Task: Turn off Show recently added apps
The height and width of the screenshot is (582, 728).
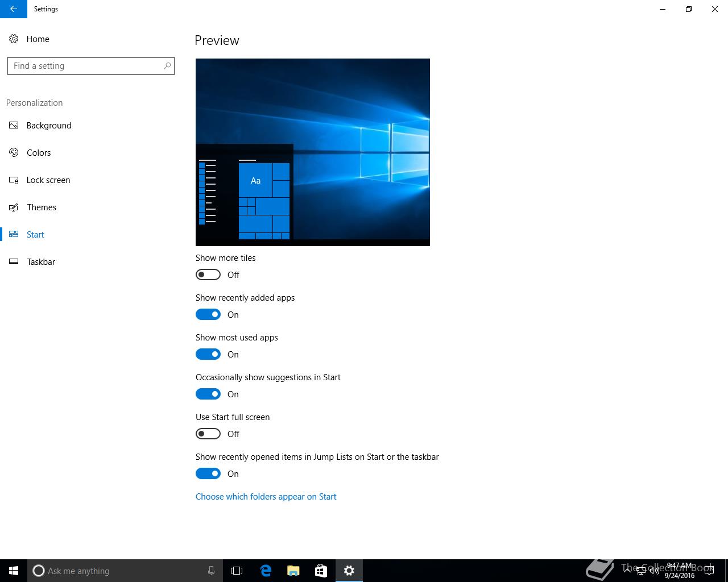Action: coord(208,314)
